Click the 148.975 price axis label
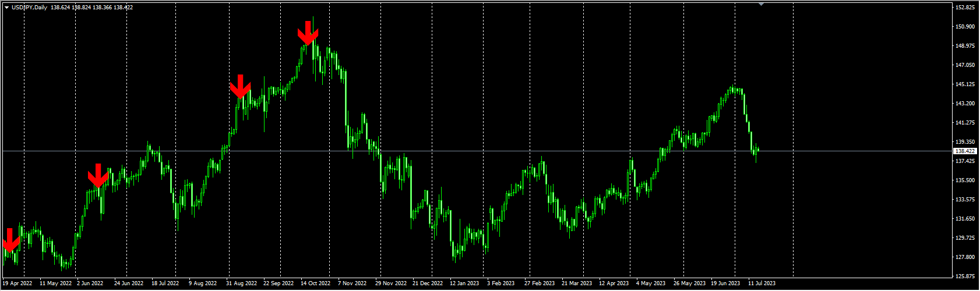Viewport: 980px width, 291px height. click(965, 46)
